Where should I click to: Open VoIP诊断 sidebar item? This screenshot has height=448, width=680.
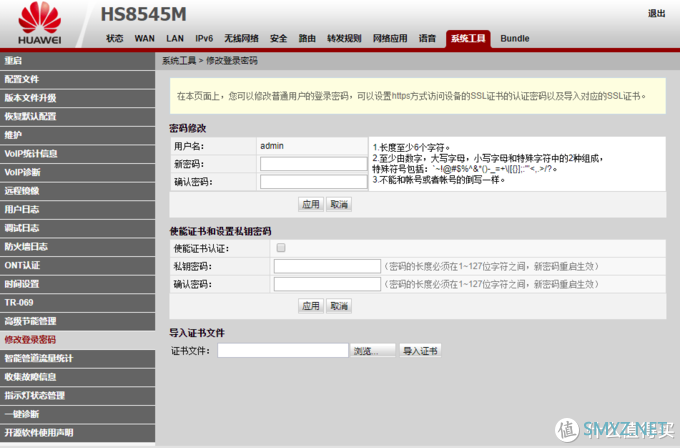[x=77, y=173]
